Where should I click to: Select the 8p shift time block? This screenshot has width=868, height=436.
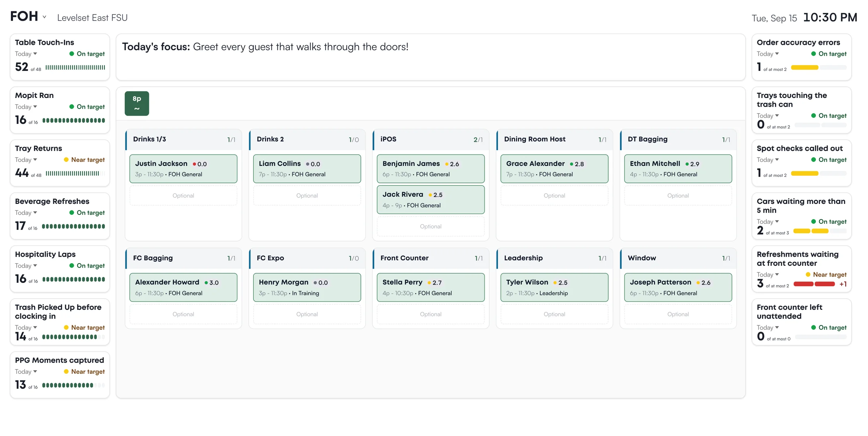click(137, 103)
